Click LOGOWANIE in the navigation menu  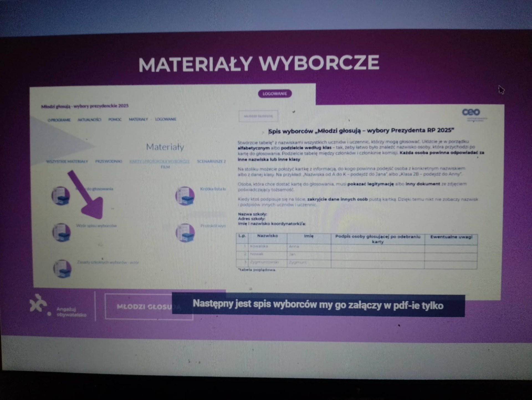[x=165, y=119]
